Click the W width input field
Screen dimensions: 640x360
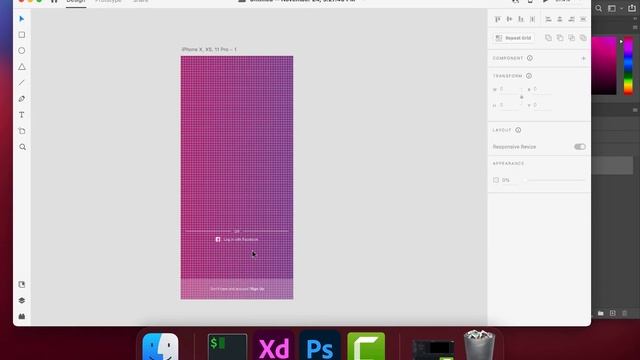[x=510, y=89]
